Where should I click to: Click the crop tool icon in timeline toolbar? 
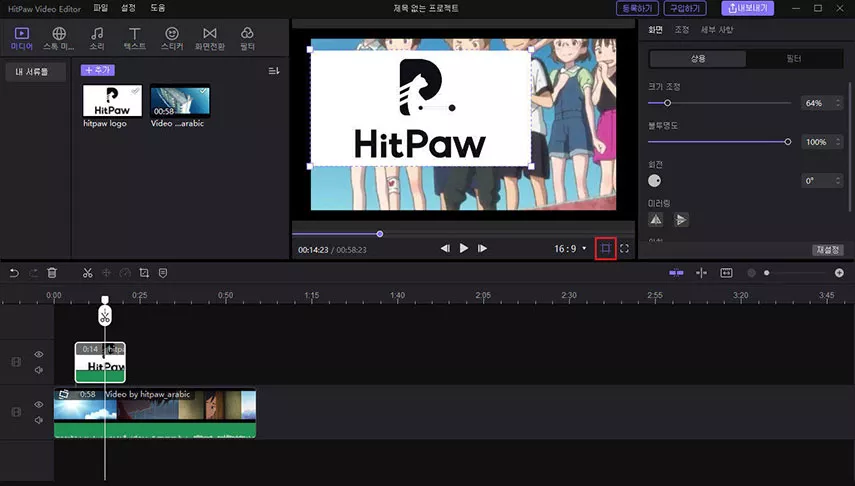pos(144,273)
